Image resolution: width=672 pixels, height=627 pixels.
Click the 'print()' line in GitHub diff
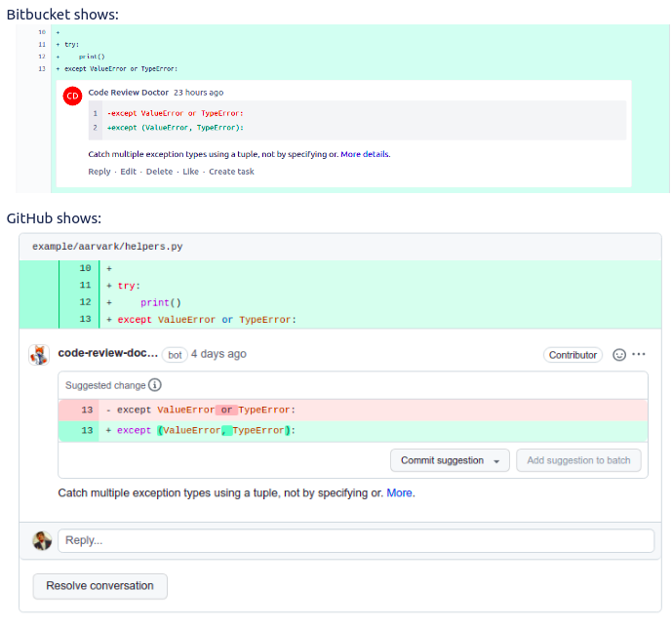click(161, 302)
